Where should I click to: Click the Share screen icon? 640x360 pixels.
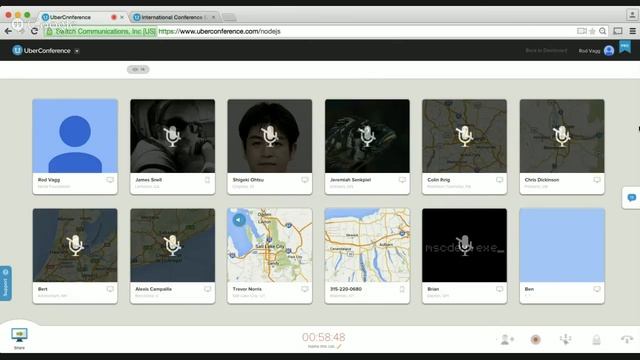(x=19, y=336)
